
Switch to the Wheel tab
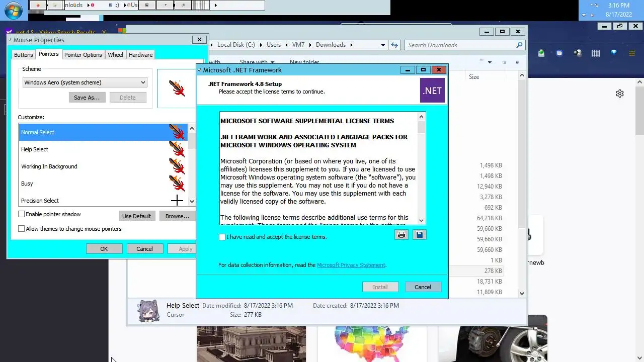point(115,55)
